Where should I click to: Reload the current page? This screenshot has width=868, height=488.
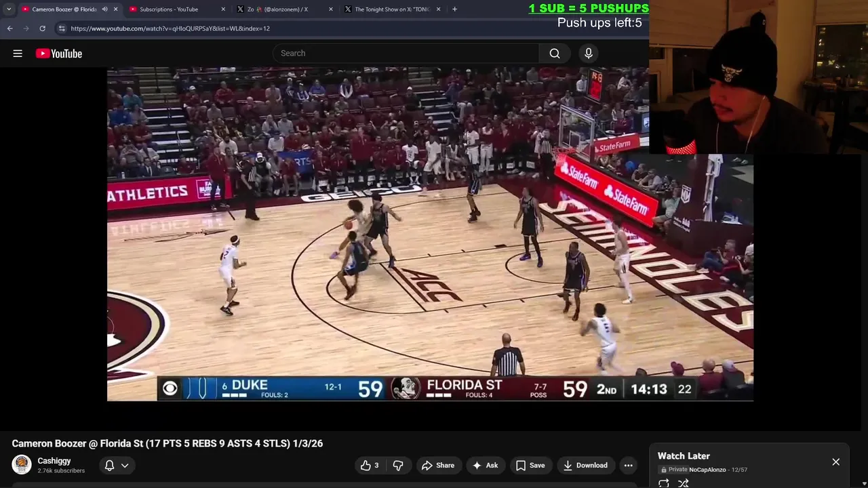point(42,28)
